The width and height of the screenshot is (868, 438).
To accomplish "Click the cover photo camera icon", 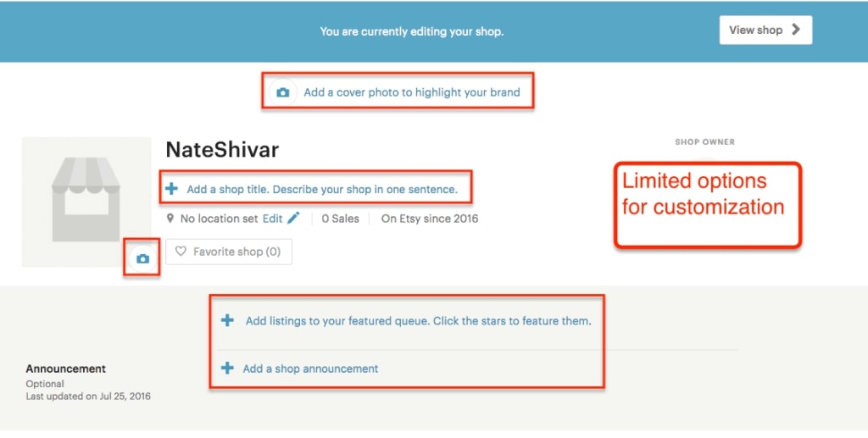I will 283,92.
